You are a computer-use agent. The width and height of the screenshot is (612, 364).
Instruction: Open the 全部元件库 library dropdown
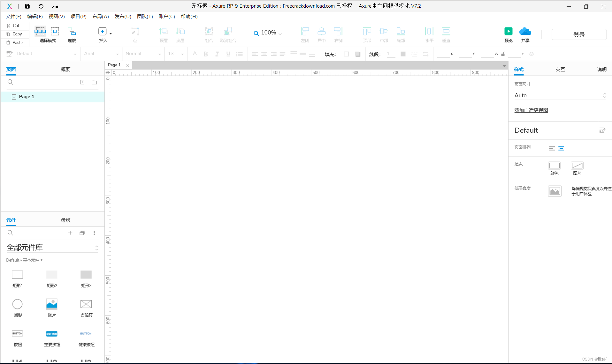[x=52, y=248]
